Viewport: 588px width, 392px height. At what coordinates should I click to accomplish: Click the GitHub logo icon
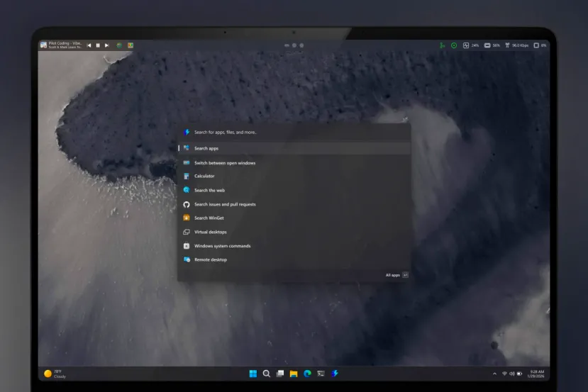pos(187,204)
